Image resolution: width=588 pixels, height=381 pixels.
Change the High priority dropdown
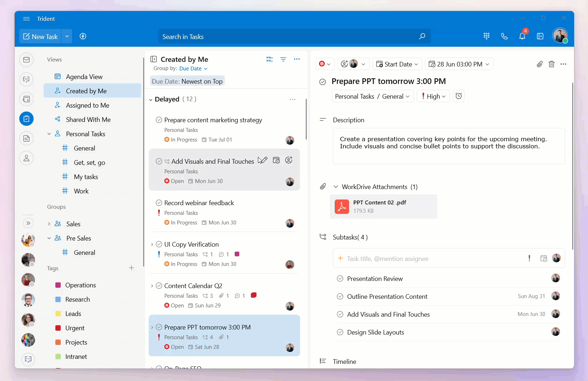click(433, 97)
